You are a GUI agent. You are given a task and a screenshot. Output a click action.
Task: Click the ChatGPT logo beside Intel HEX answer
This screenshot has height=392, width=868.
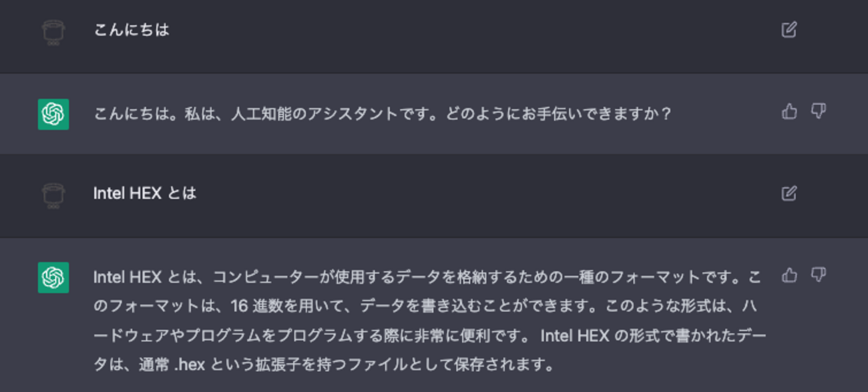click(53, 277)
